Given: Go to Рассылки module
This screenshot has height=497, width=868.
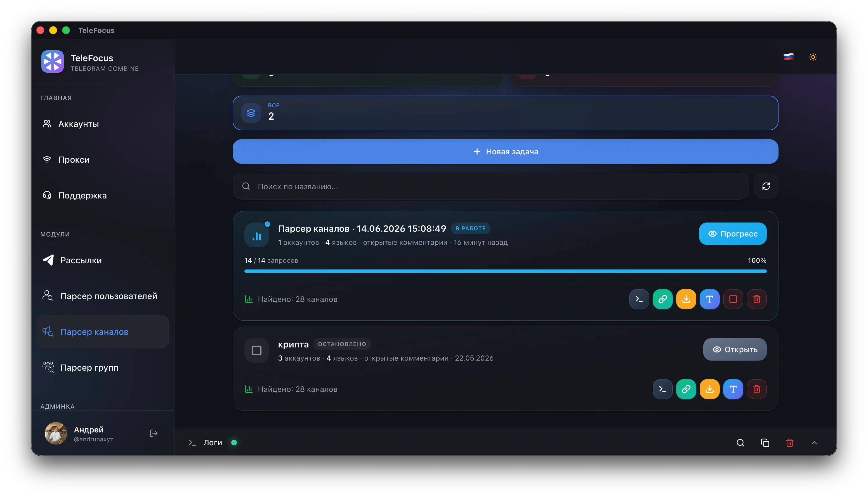Looking at the screenshot, I should 103,260.
